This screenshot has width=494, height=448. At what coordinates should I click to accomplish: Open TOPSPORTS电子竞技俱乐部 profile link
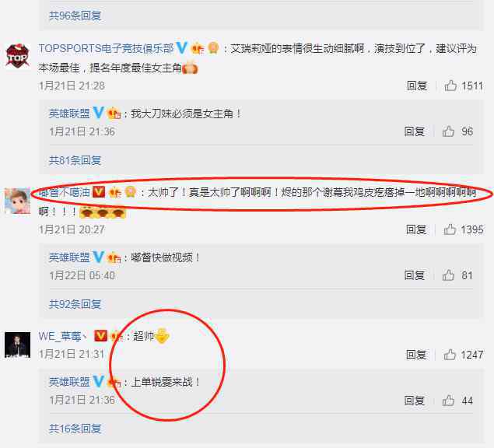pyautogui.click(x=106, y=48)
